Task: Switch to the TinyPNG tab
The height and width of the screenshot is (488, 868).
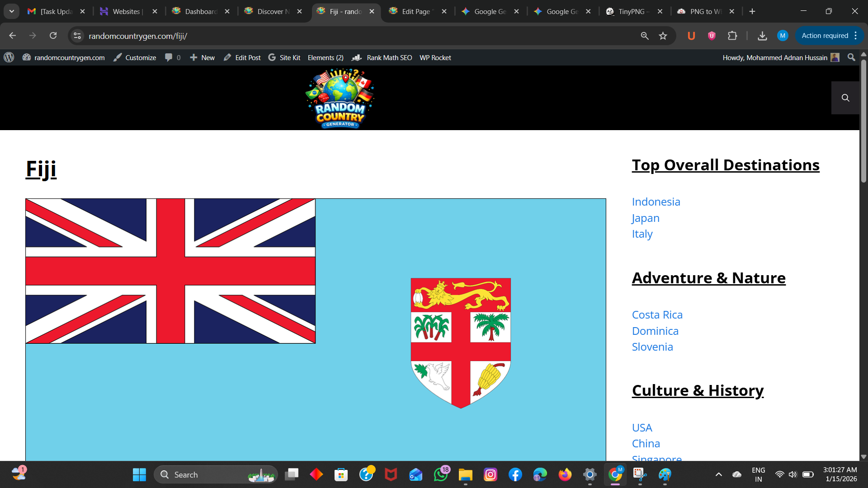Action: point(631,11)
